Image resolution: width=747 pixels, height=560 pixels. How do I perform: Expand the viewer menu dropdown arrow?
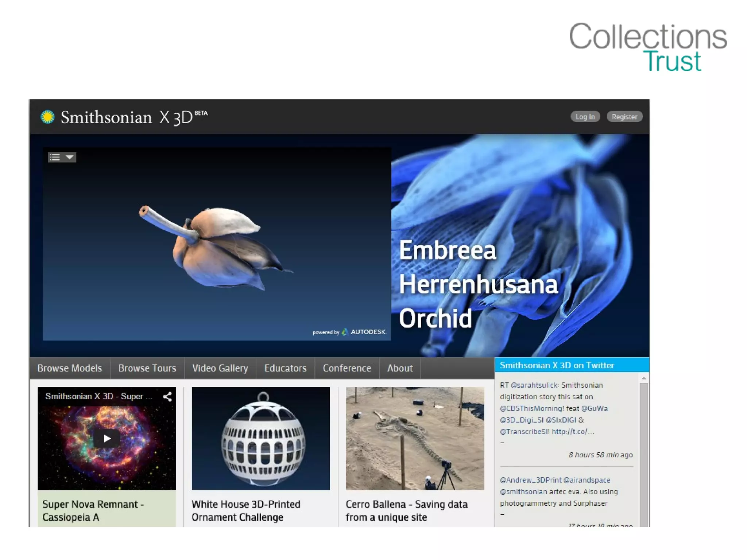pyautogui.click(x=69, y=157)
